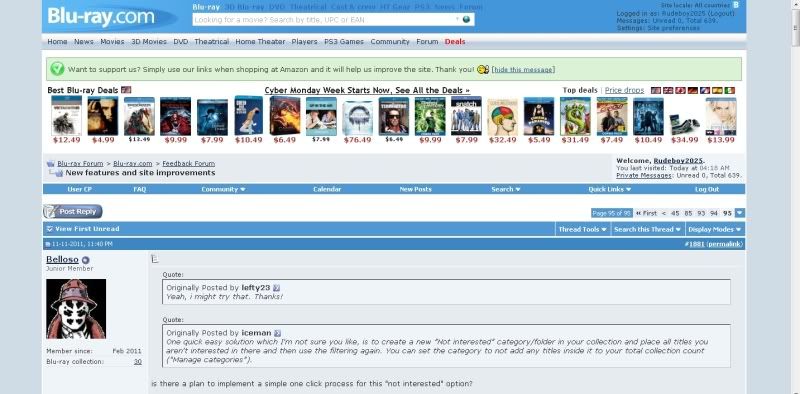
Task: Open the Deals tab in navigation
Action: coord(455,42)
